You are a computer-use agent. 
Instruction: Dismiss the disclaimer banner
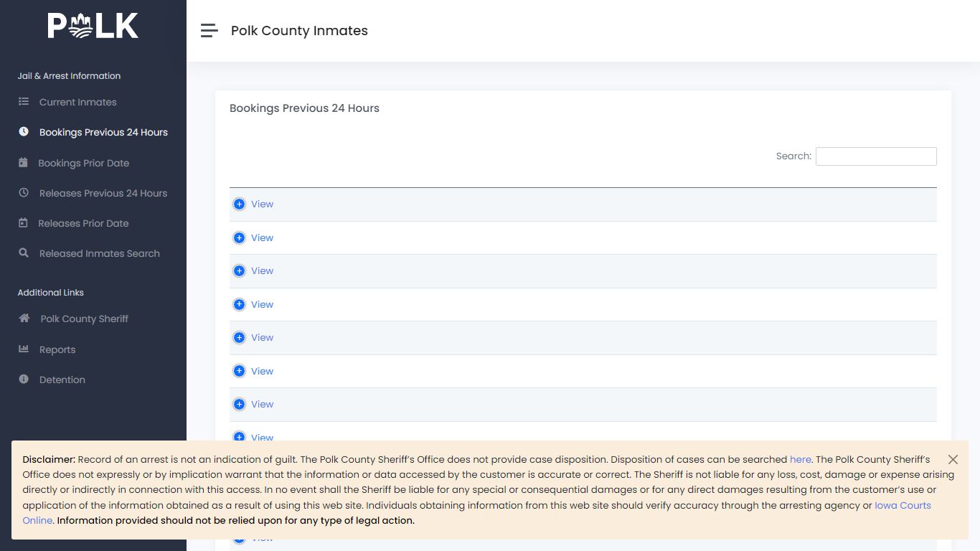click(953, 459)
